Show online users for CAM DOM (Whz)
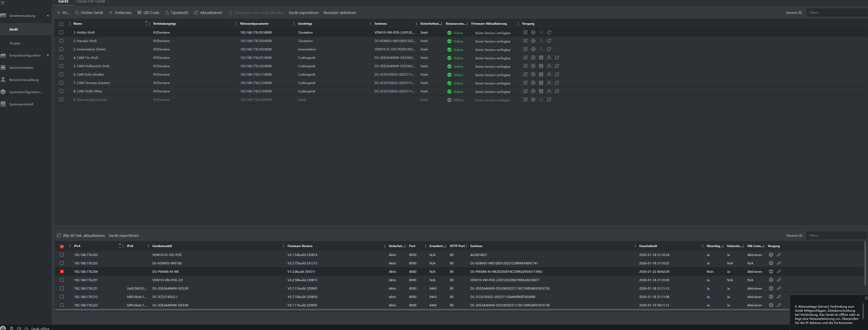This screenshot has height=330, width=868. coord(549,91)
